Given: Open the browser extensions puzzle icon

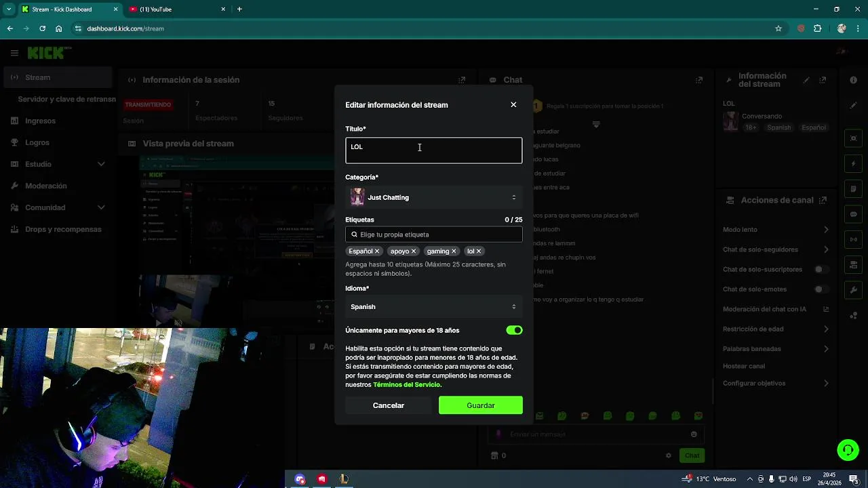Looking at the screenshot, I should coord(818,28).
